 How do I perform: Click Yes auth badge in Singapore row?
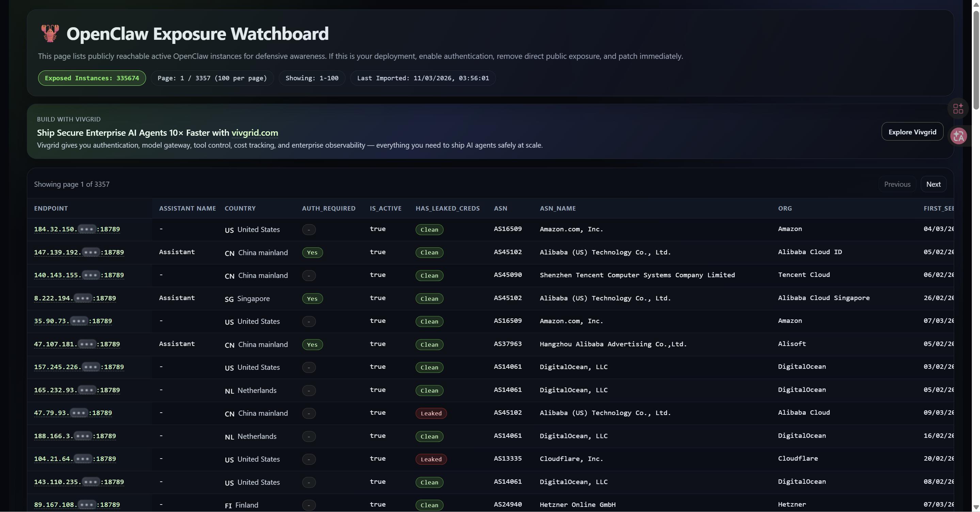pyautogui.click(x=312, y=298)
